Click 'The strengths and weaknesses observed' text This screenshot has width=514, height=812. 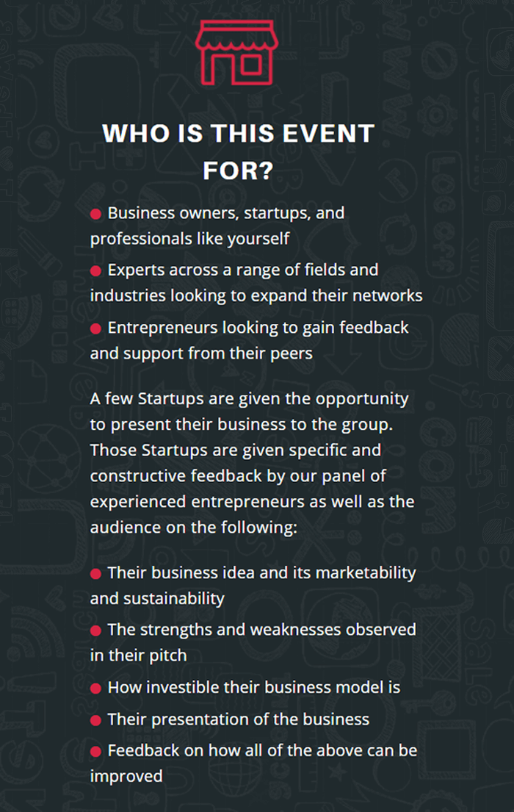click(x=262, y=630)
